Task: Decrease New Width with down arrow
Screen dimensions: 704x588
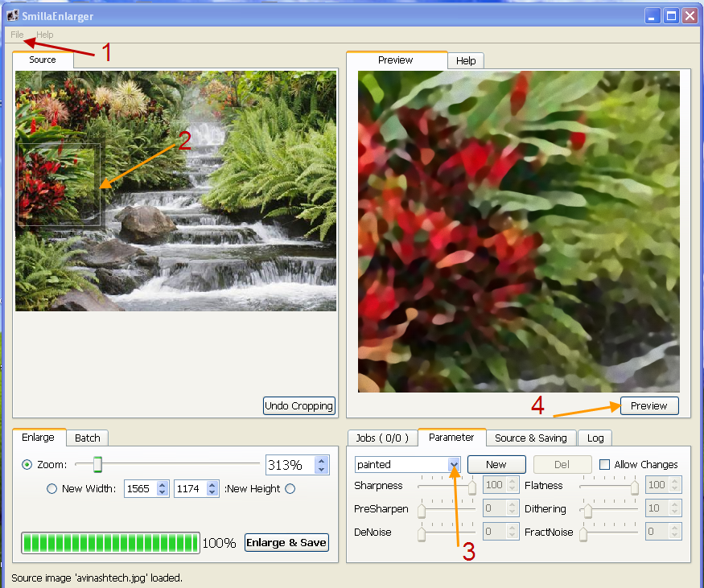Action: (x=163, y=493)
